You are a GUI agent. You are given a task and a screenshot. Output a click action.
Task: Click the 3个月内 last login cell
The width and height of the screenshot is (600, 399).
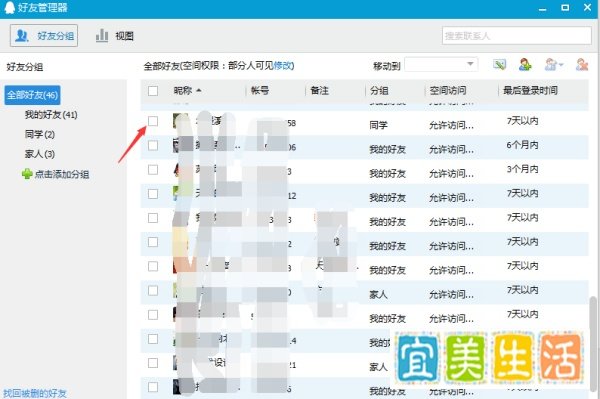pyautogui.click(x=522, y=169)
